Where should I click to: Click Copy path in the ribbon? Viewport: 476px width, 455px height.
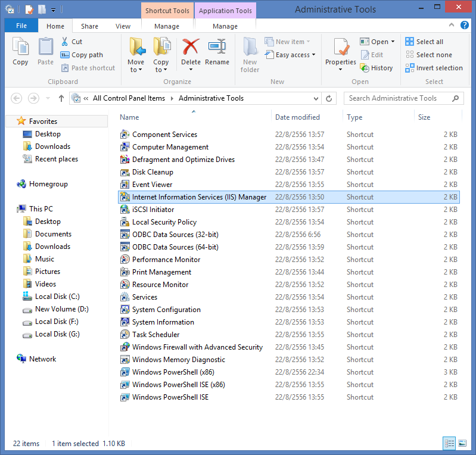tap(82, 55)
